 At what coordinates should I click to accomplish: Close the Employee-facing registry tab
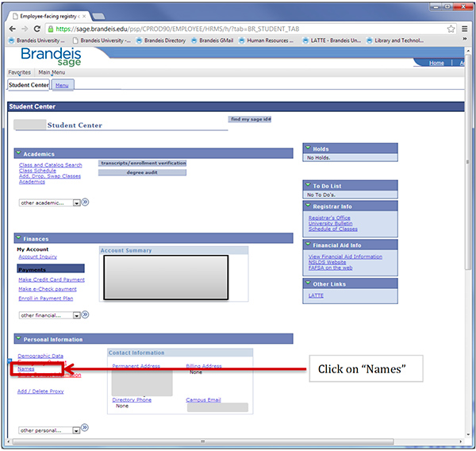(x=84, y=17)
